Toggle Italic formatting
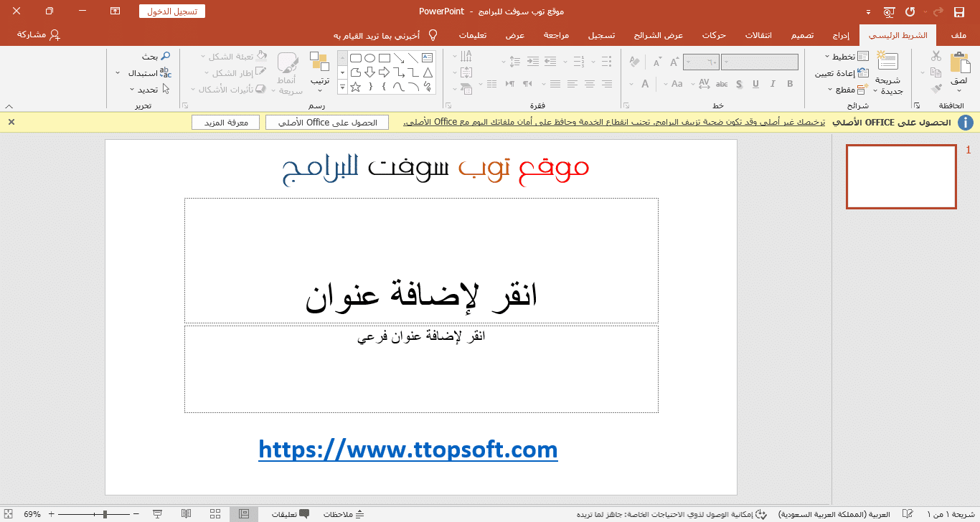This screenshot has height=522, width=980. click(x=773, y=84)
